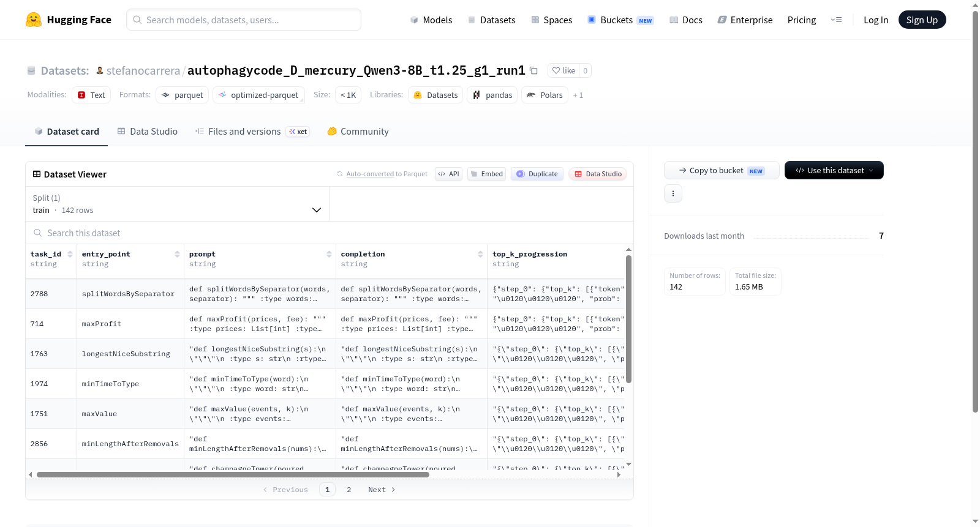Image resolution: width=980 pixels, height=527 pixels.
Task: Click the splitWordsBySeparator entry_point cell
Action: [130, 294]
